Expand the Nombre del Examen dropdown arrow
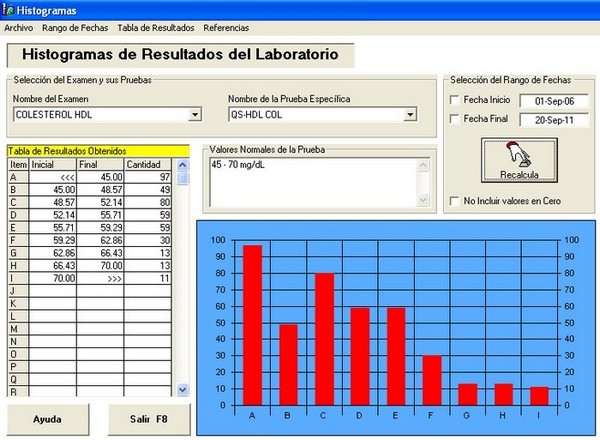600x440 pixels. pos(195,114)
